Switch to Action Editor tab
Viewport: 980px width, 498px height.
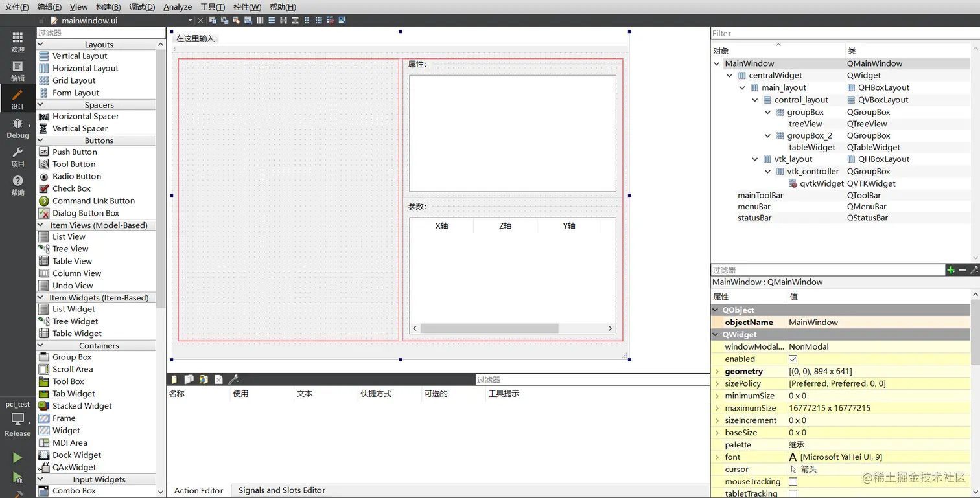tap(198, 490)
